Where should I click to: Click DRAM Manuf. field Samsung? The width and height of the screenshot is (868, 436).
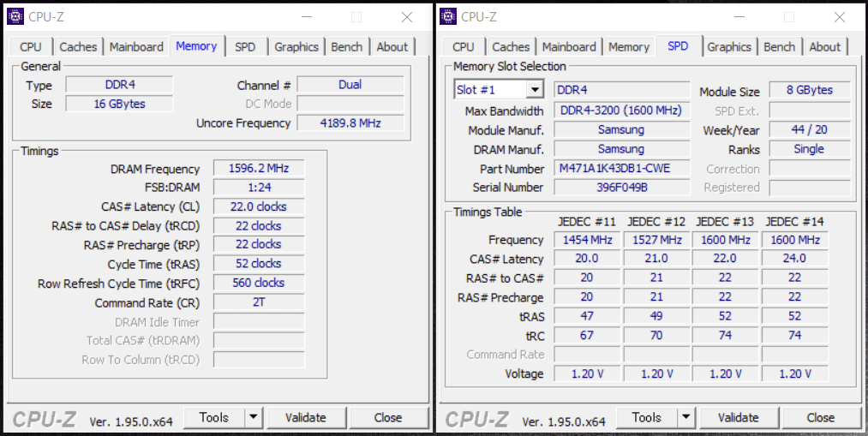point(622,149)
